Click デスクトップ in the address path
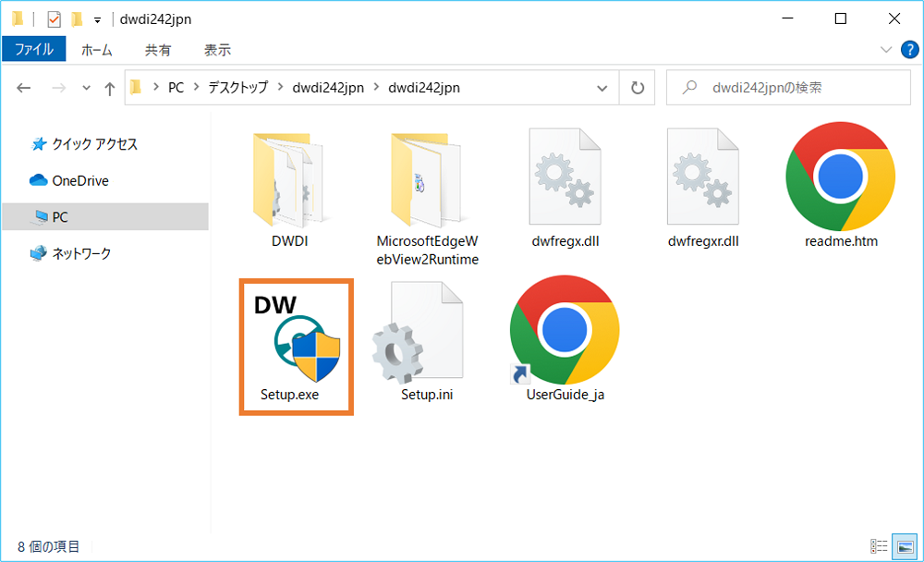The height and width of the screenshot is (562, 924). (x=238, y=87)
